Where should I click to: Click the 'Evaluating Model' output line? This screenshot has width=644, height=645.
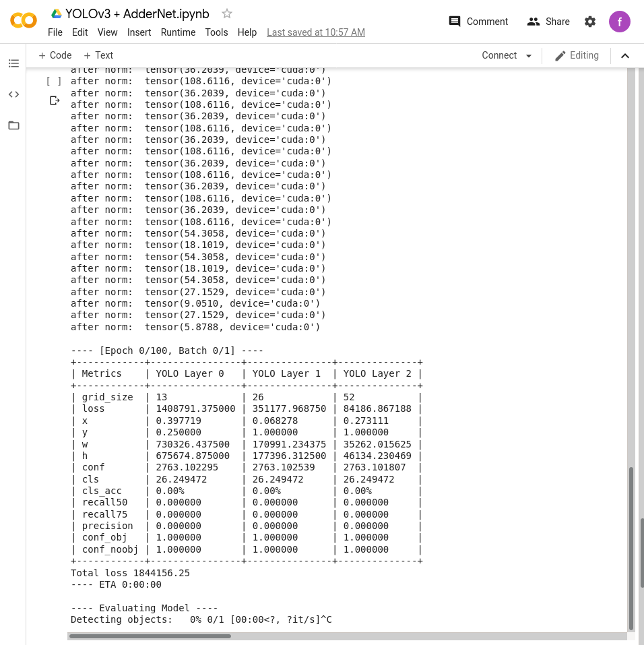(144, 608)
